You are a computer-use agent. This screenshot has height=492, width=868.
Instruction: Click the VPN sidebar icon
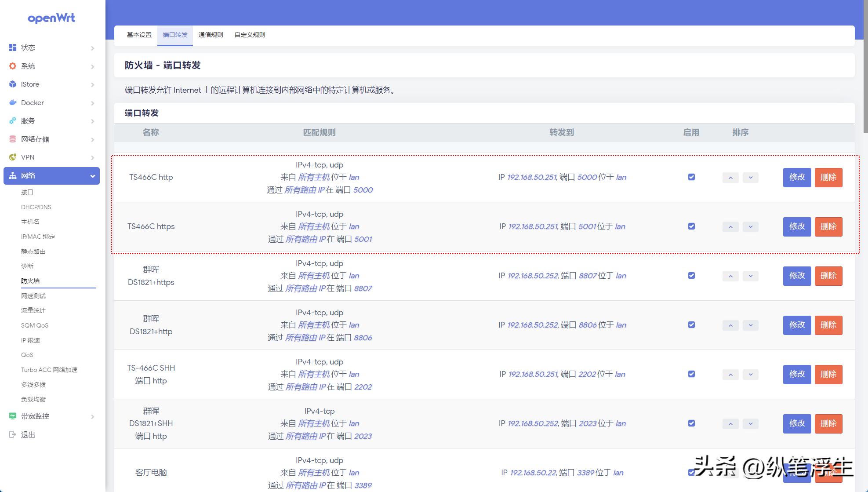pos(12,157)
